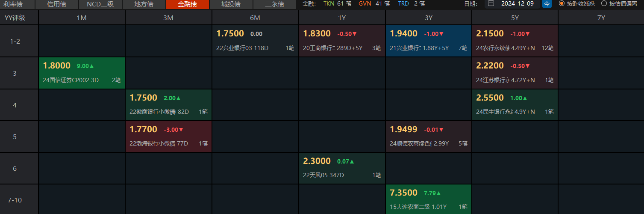Open the calendar icon in date field
This screenshot has height=214, width=644.
point(491,4)
